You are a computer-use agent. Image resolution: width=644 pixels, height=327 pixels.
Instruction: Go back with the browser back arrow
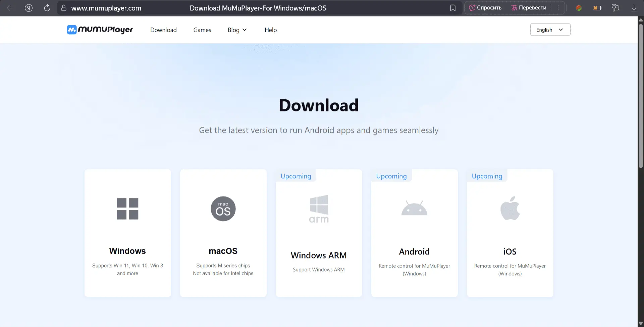(10, 8)
